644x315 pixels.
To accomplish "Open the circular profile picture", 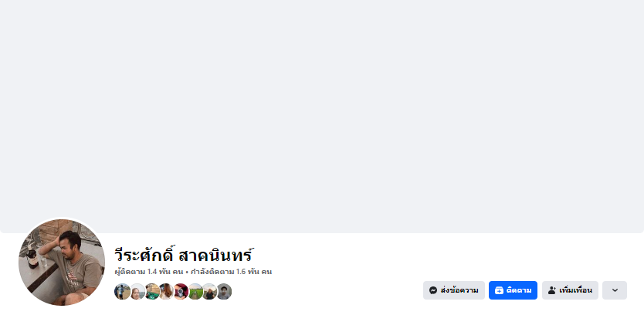I will tap(62, 262).
